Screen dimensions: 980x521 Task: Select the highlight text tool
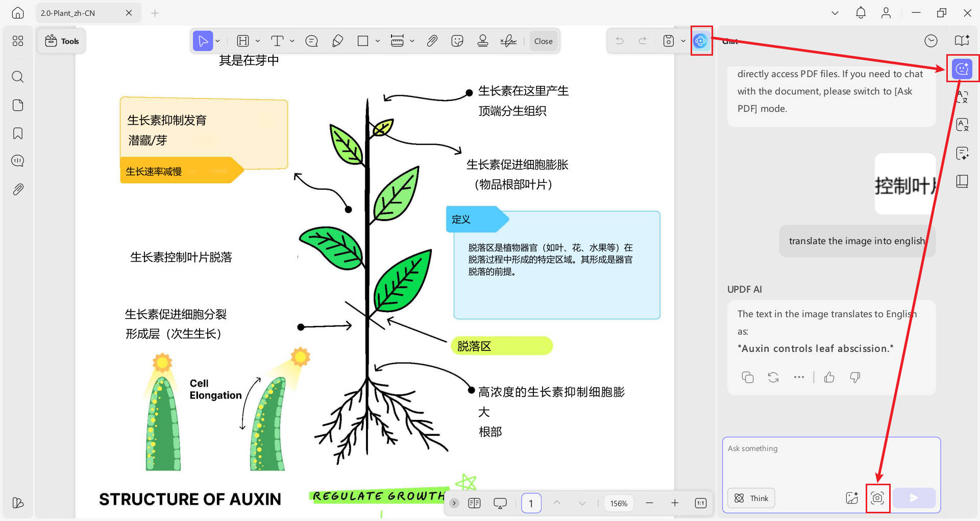(x=243, y=41)
